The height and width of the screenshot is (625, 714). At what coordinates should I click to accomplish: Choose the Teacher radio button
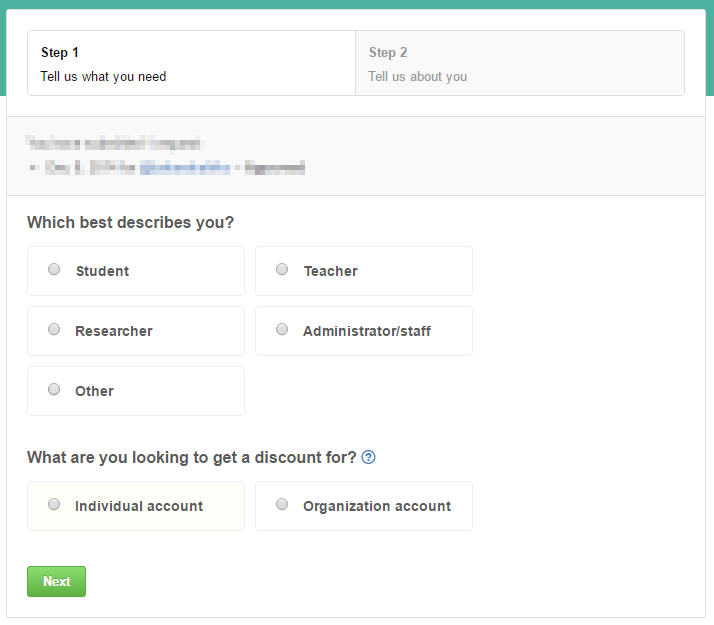pyautogui.click(x=282, y=269)
